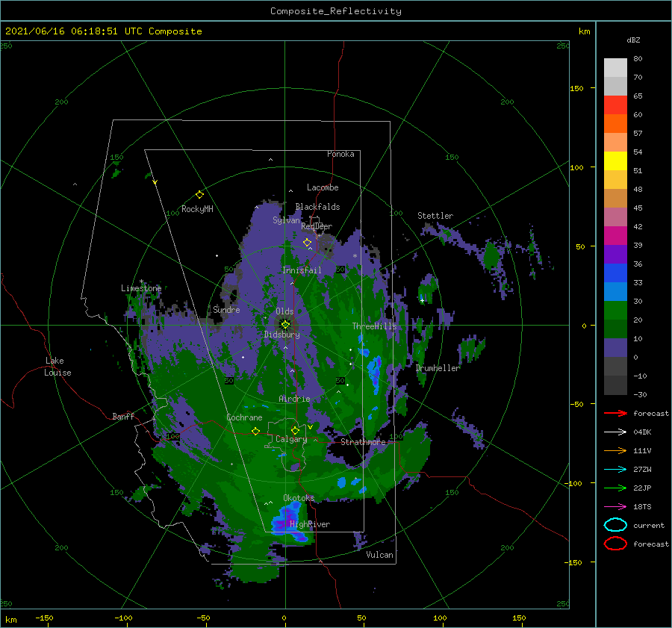The width and height of the screenshot is (672, 628).
Task: Select the Cochrane label on map
Action: 244,417
